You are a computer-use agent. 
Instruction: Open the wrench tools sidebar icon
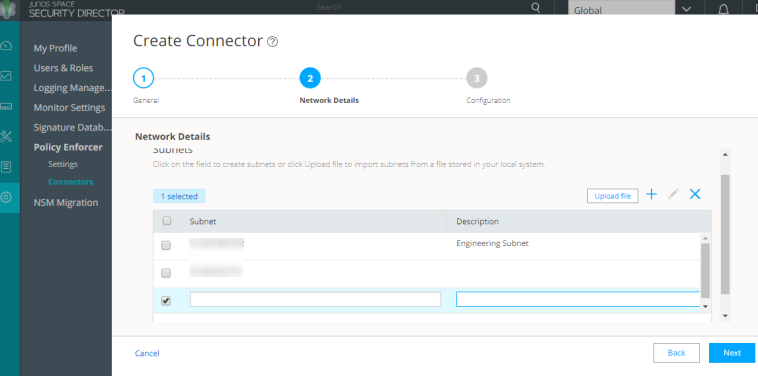click(x=6, y=136)
